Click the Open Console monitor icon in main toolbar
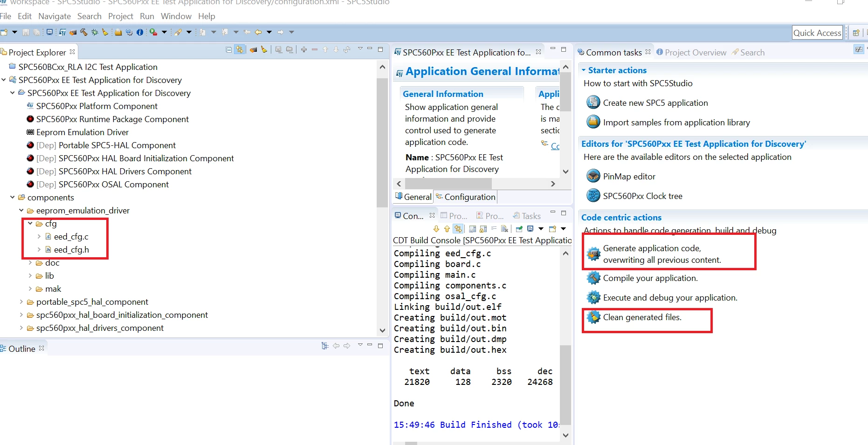Image resolution: width=868 pixels, height=445 pixels. pos(49,32)
